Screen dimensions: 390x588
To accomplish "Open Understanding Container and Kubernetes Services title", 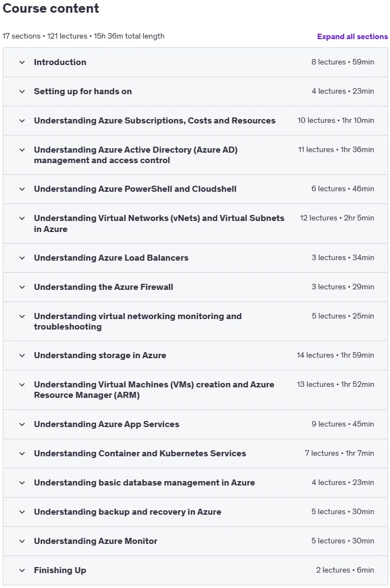I will click(x=140, y=454).
